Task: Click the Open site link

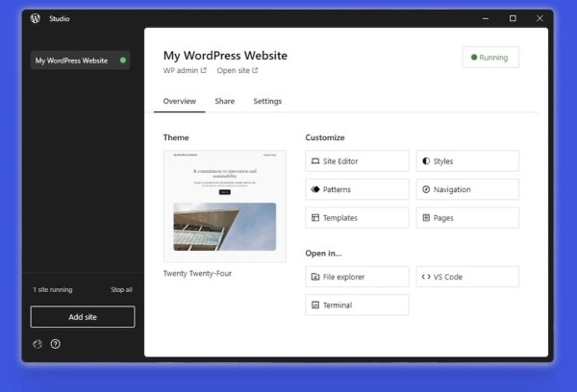Action: click(x=237, y=70)
